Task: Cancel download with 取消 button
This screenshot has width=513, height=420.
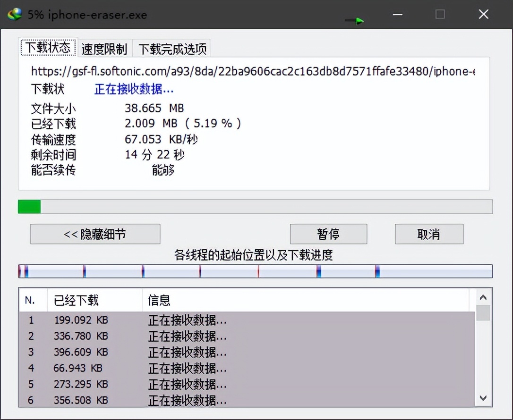Action: coord(429,234)
